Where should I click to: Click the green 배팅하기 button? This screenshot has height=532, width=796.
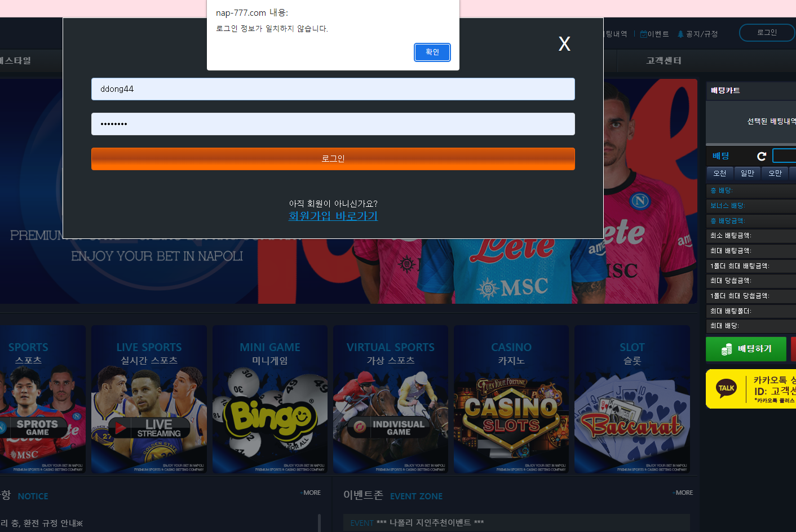746,349
